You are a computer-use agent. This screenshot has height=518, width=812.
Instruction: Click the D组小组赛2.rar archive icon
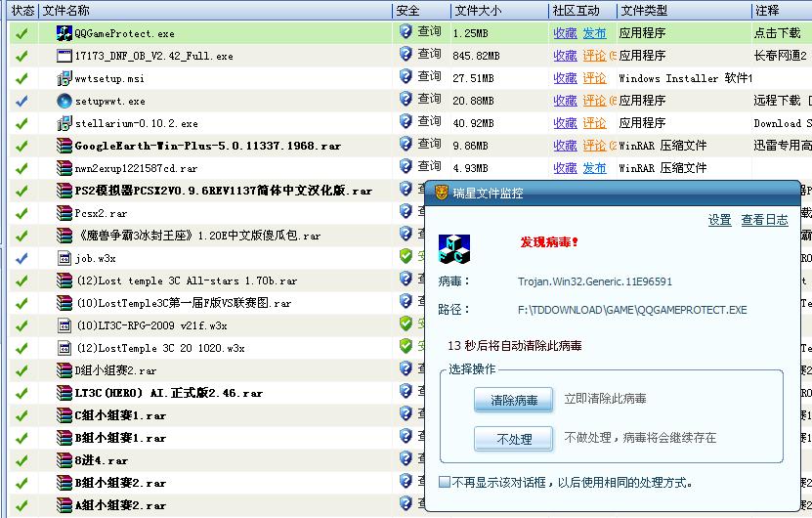point(64,370)
